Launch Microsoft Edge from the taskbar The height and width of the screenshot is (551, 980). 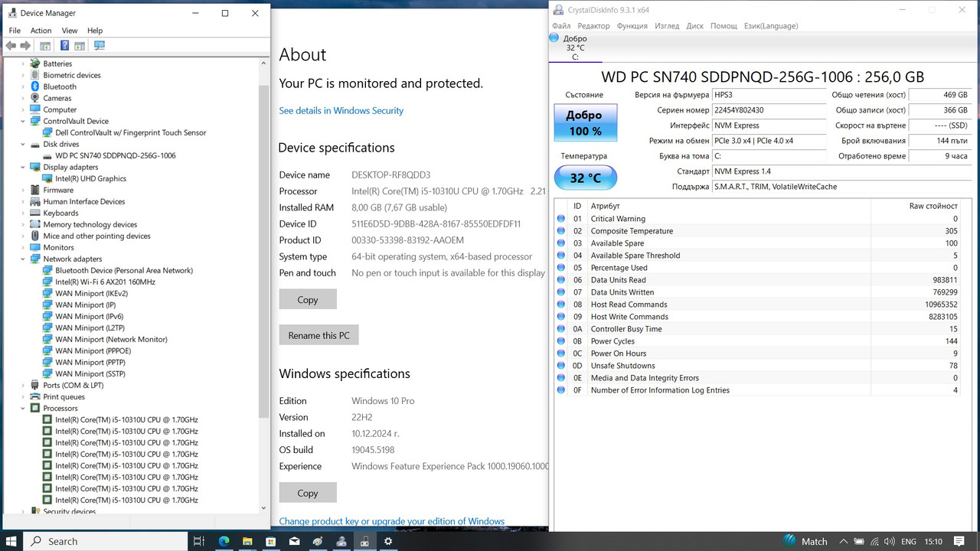[x=224, y=541]
